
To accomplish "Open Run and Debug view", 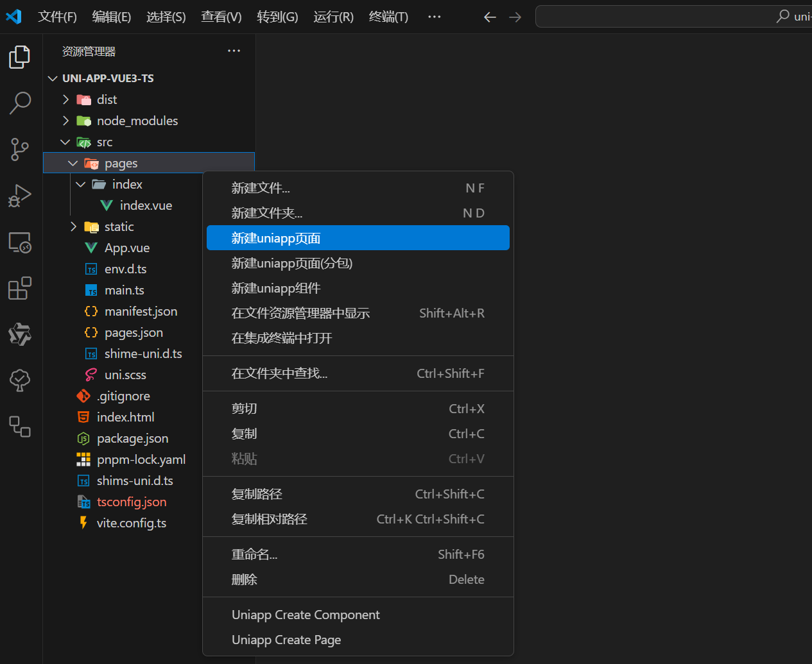I will pyautogui.click(x=20, y=196).
